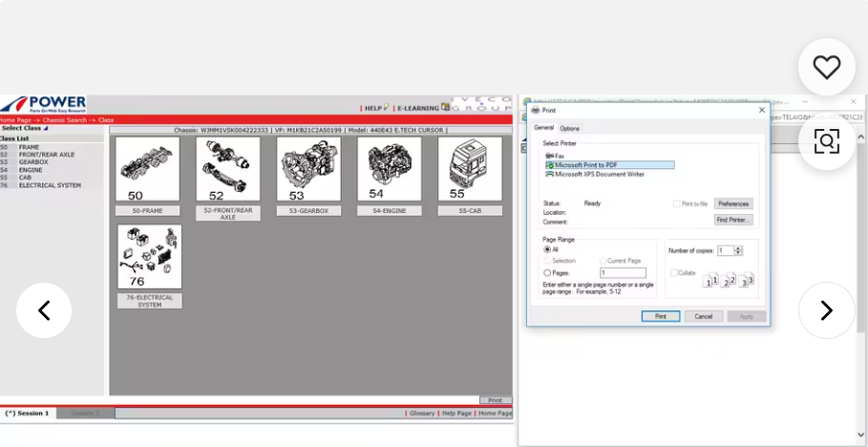
Task: Advance to next image with right arrow
Action: (x=826, y=310)
